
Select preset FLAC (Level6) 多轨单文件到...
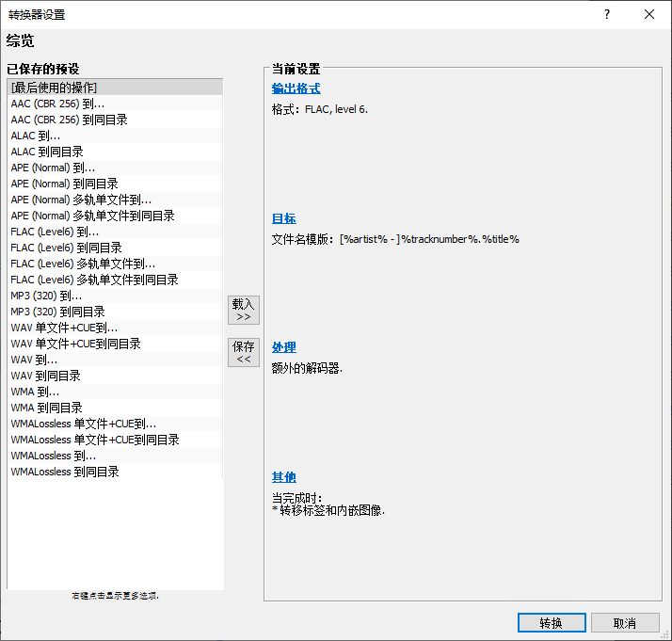[115, 264]
